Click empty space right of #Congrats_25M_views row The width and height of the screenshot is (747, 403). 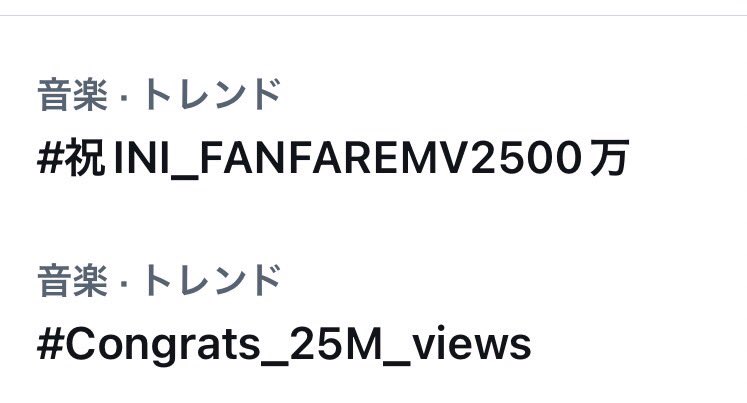pyautogui.click(x=638, y=344)
